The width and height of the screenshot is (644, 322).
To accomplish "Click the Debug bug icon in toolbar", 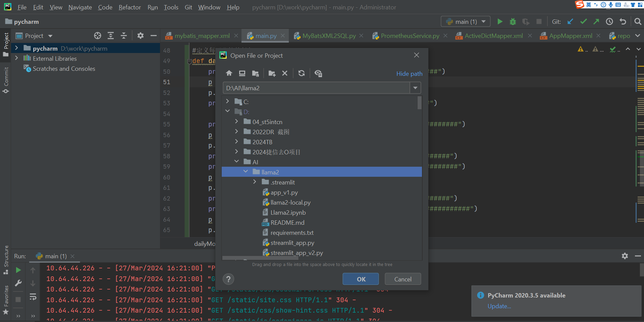I will point(513,22).
